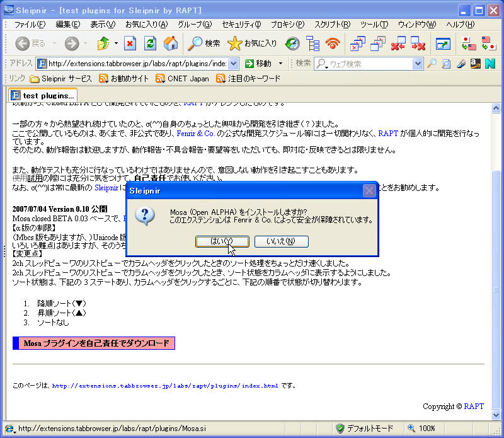Viewport: 504px width, 438px height.
Task: Click the teal N icon
Action: pyautogui.click(x=490, y=64)
